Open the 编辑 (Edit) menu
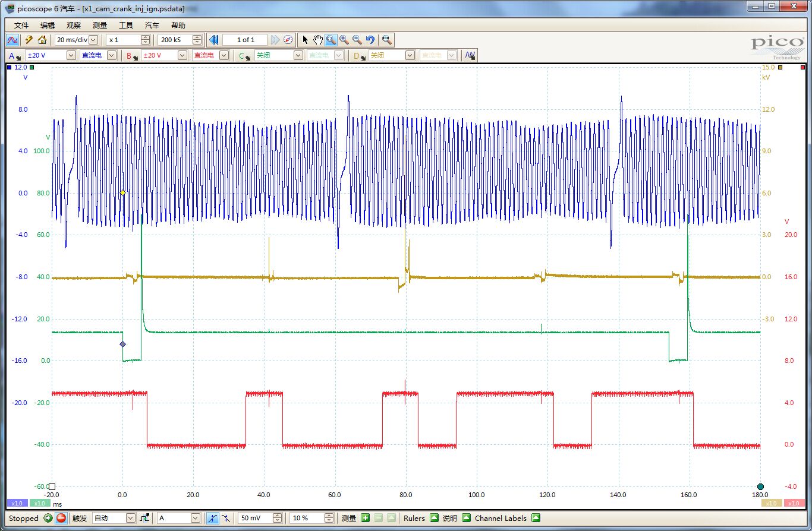Screen dimensions: 812x531 point(48,25)
